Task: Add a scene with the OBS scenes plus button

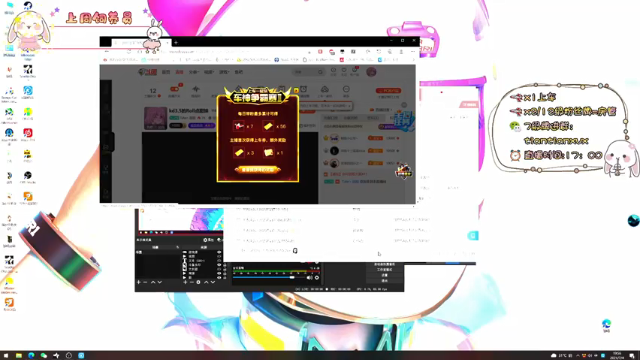Action: click(x=138, y=282)
